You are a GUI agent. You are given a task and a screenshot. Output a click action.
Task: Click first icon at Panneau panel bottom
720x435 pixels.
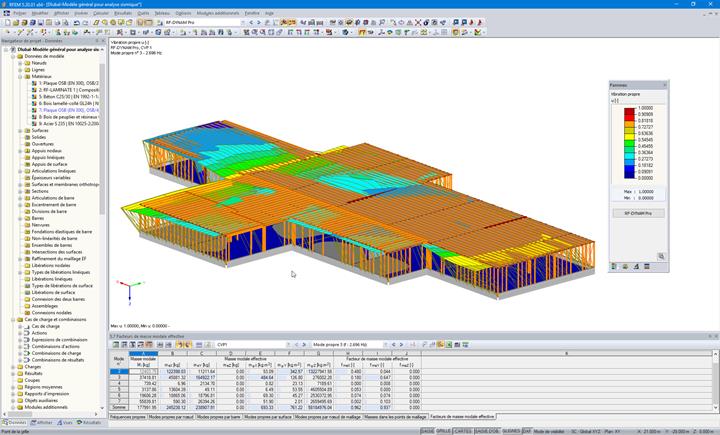pyautogui.click(x=614, y=266)
